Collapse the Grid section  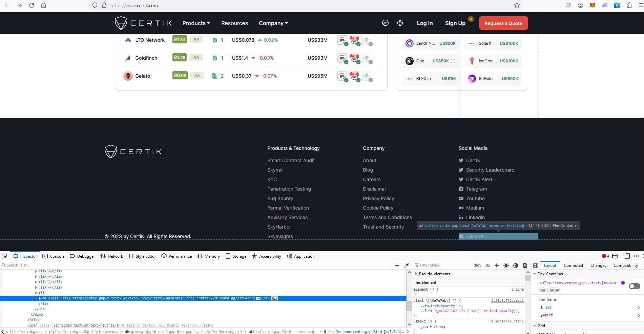[535, 326]
